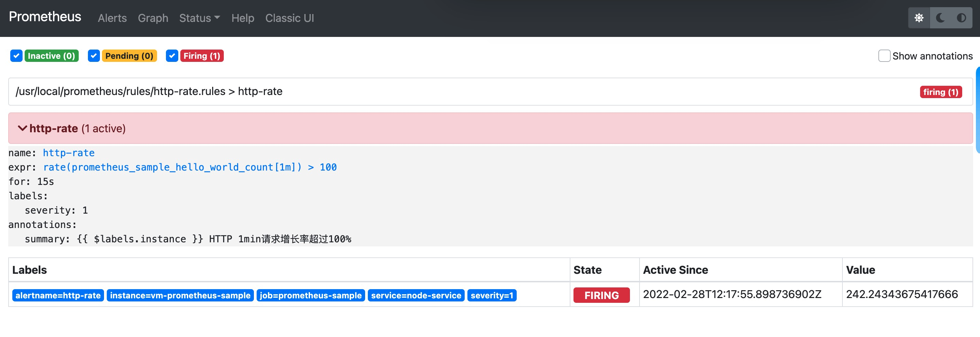The image size is (980, 337).
Task: Enable the Show annotations checkbox
Action: pyautogui.click(x=884, y=56)
